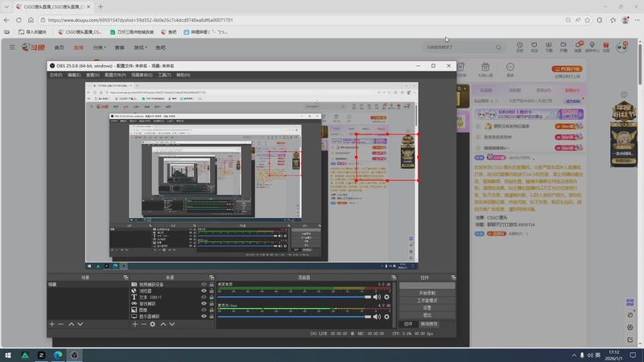Click 工作室模式 button in OBS controls
The image size is (644, 362).
(x=427, y=300)
